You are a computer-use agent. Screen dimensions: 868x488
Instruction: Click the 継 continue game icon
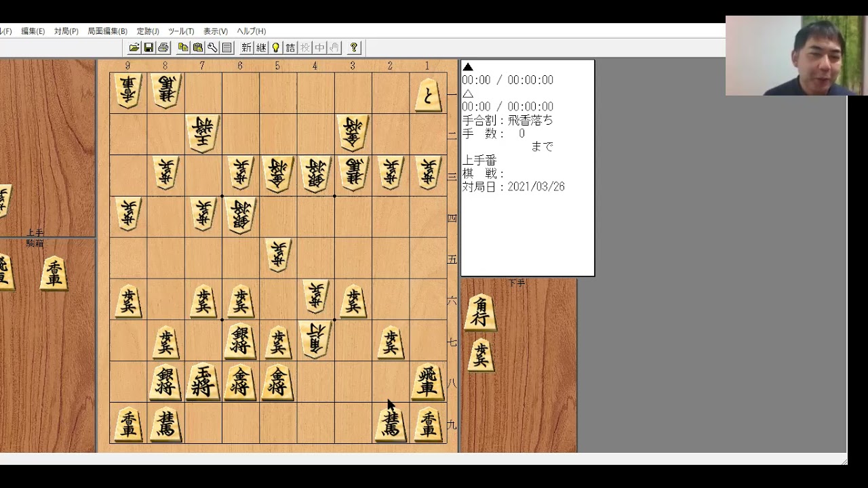point(261,47)
